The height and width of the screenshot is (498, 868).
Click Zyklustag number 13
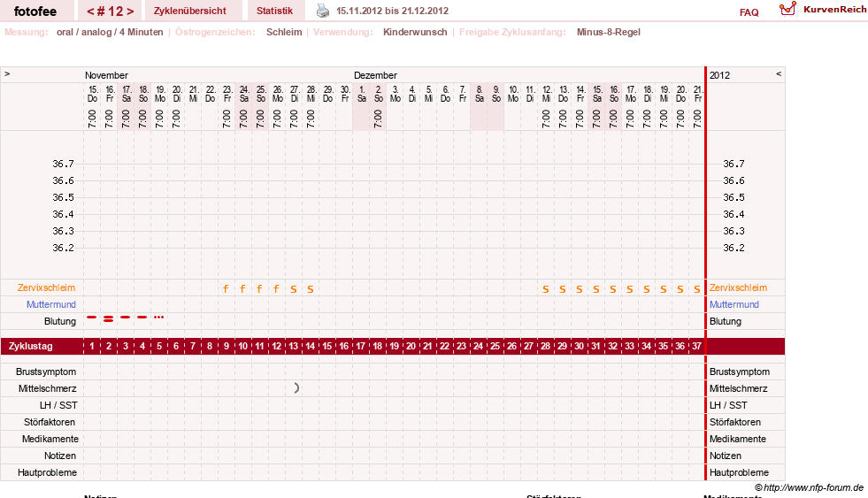[294, 347]
